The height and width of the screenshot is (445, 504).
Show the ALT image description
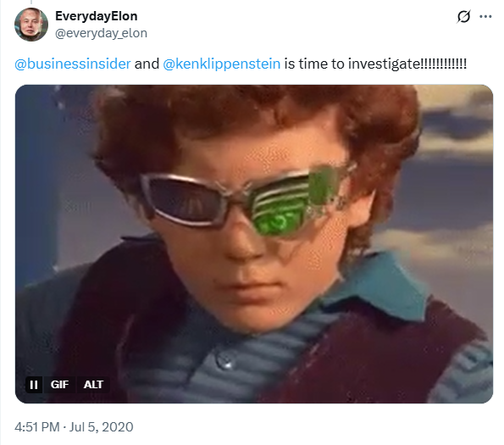coord(93,385)
